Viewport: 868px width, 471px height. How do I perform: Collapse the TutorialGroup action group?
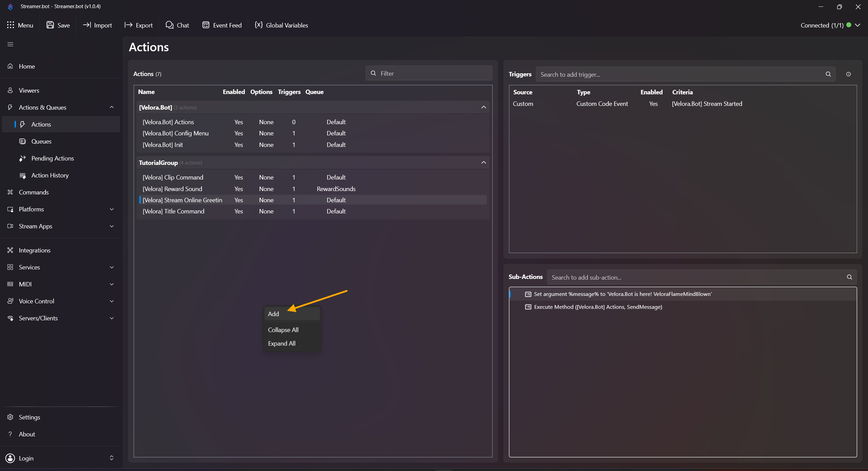(x=484, y=163)
